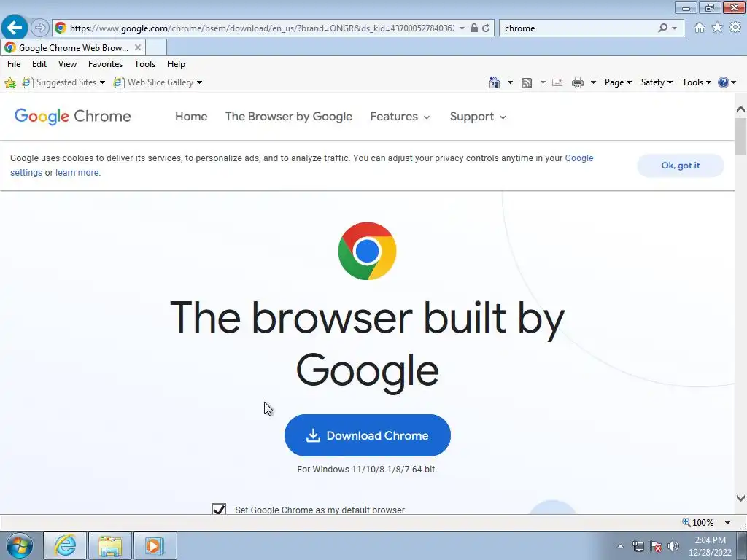This screenshot has width=747, height=560.
Task: Click the Print icon in command bar
Action: (x=578, y=82)
